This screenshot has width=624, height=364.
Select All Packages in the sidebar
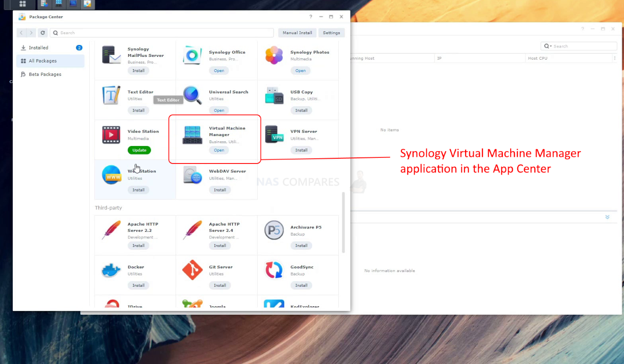[50, 61]
